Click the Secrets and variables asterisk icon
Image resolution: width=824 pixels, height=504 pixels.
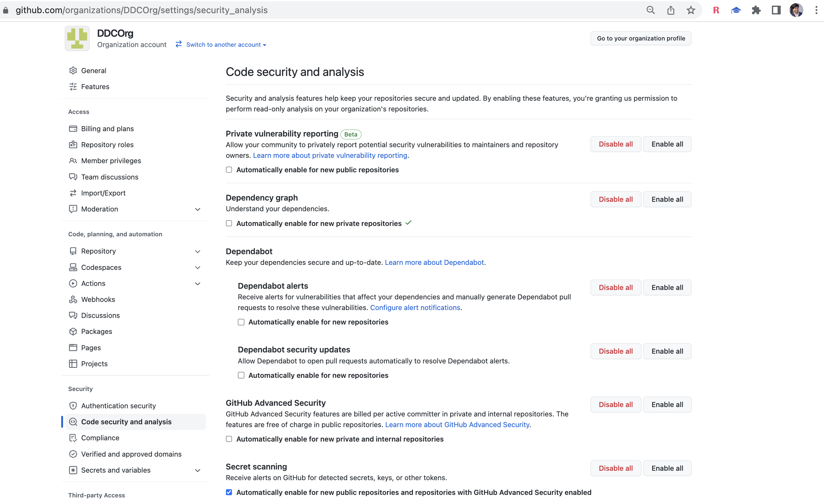pyautogui.click(x=73, y=470)
